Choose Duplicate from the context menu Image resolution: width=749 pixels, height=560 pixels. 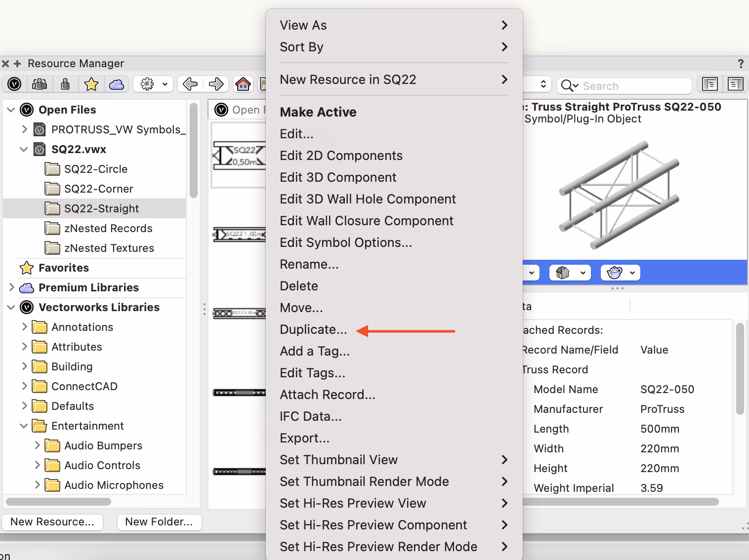(x=313, y=329)
